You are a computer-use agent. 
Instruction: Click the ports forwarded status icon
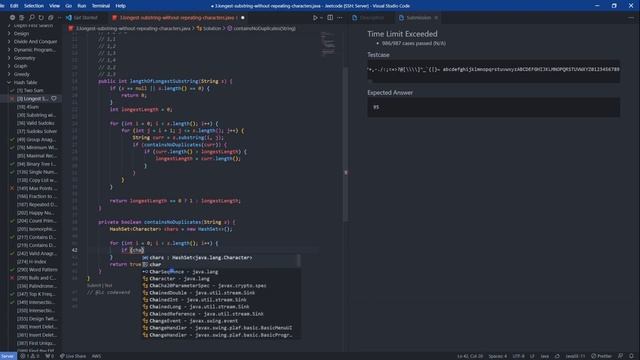(x=49, y=356)
